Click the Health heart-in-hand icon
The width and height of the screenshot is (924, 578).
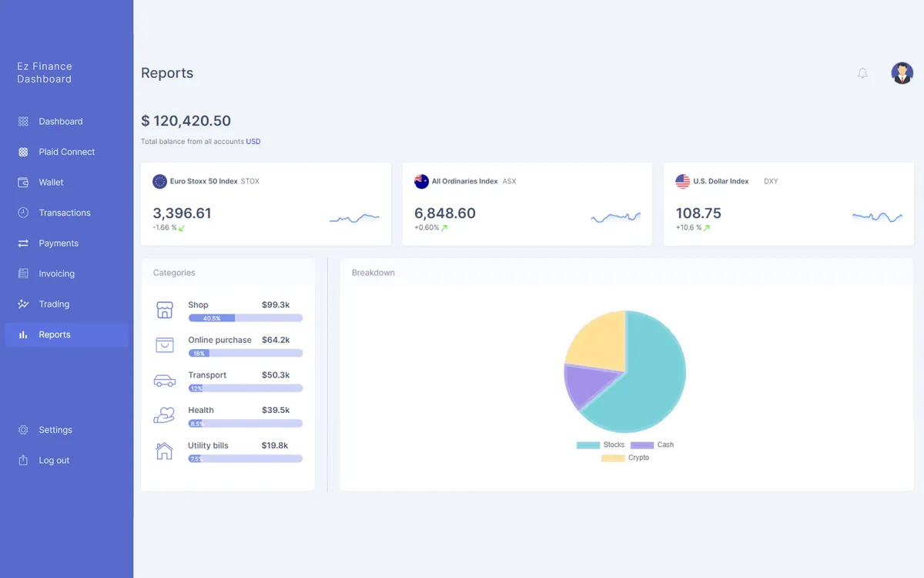pyautogui.click(x=165, y=415)
